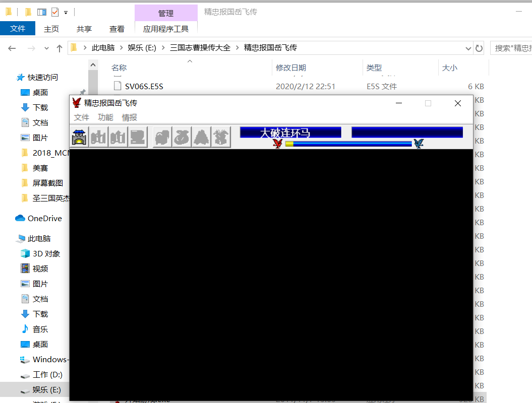532x403 pixels.
Task: Click 精忠报国岳飞传 in the breadcrumb
Action: pos(270,48)
